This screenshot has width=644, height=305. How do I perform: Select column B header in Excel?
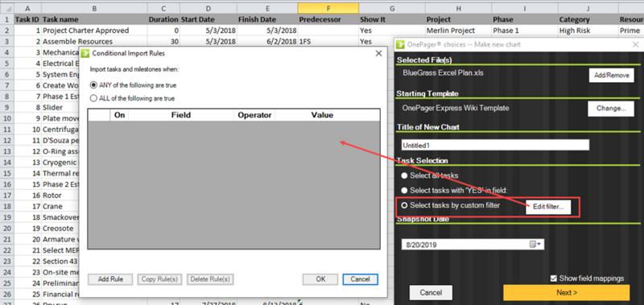(x=94, y=8)
